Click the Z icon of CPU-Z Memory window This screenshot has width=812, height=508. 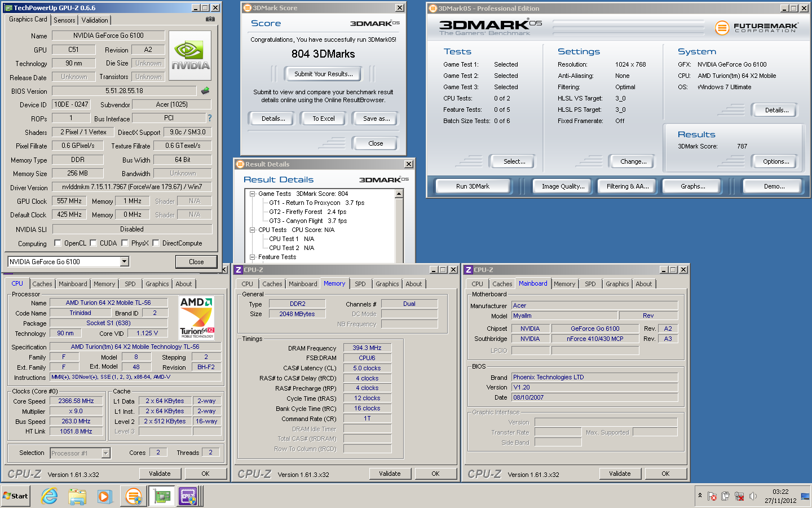pos(239,270)
